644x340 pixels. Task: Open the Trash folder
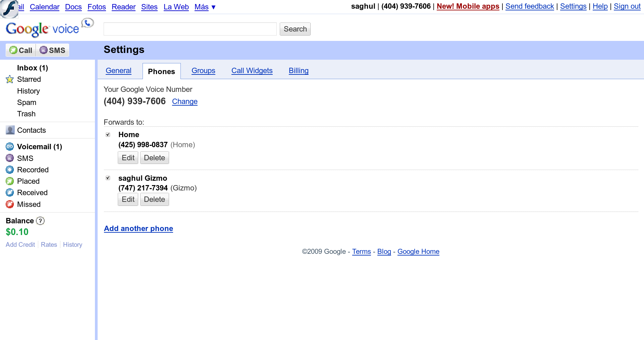tap(26, 114)
